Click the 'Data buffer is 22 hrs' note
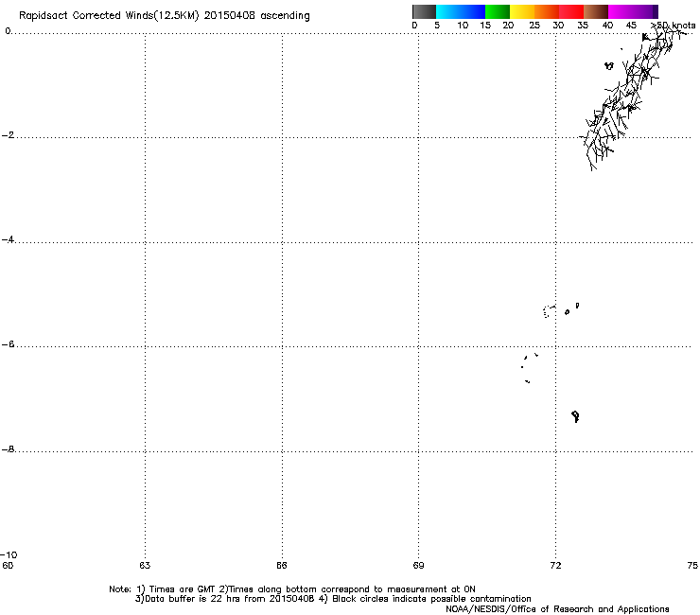Screen dimensions: 700x615 225,599
